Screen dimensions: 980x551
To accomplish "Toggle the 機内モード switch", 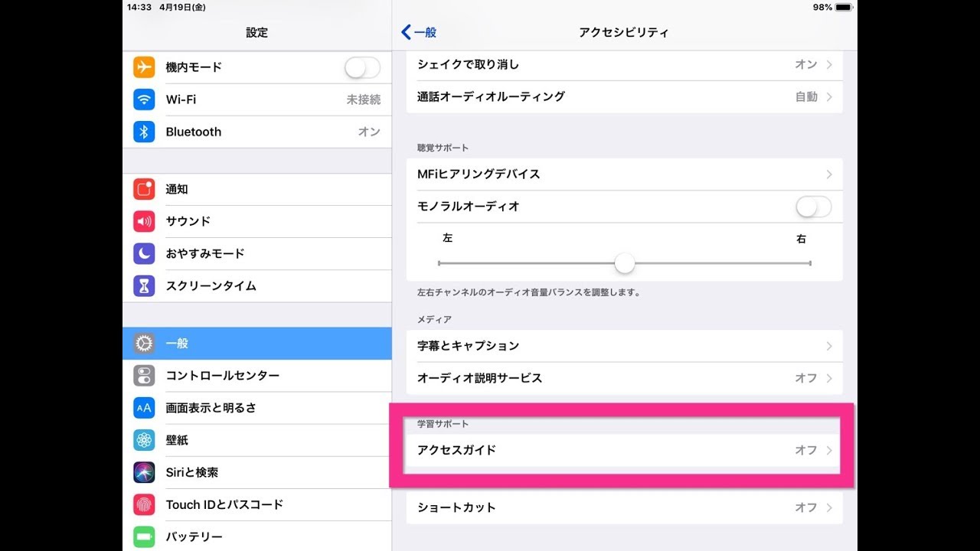I will [361, 67].
